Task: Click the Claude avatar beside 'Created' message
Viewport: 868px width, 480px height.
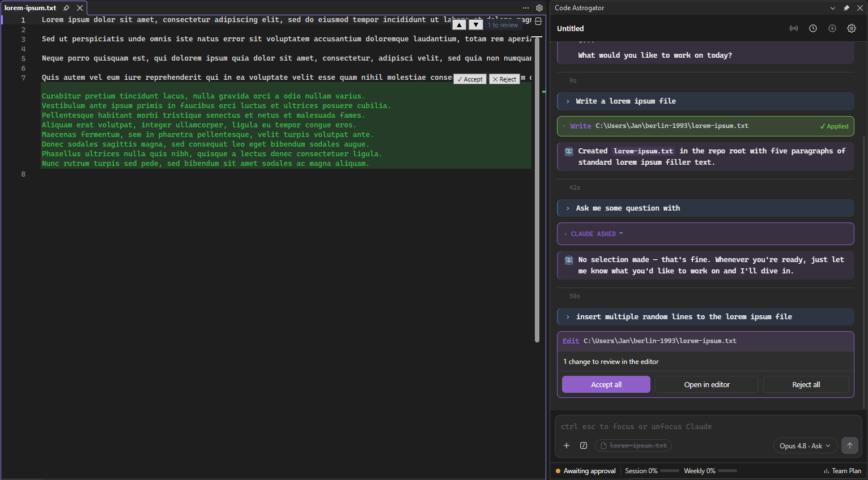Action: tap(569, 151)
